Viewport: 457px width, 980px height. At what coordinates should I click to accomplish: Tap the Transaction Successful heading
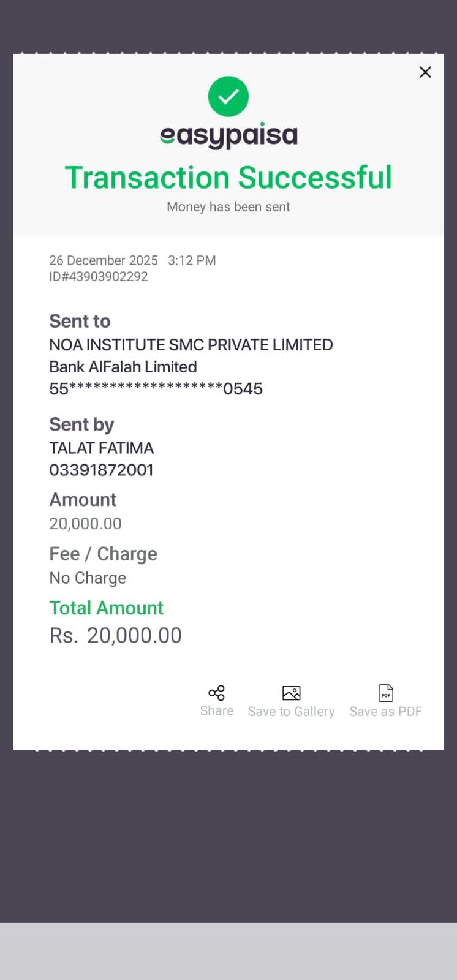(228, 178)
